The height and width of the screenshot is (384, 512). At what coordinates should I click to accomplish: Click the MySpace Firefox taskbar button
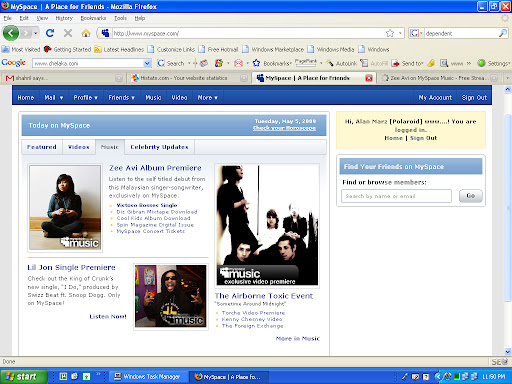[x=228, y=377]
